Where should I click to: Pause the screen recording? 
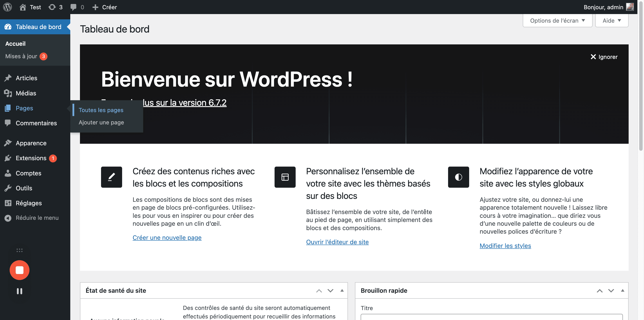(20, 291)
